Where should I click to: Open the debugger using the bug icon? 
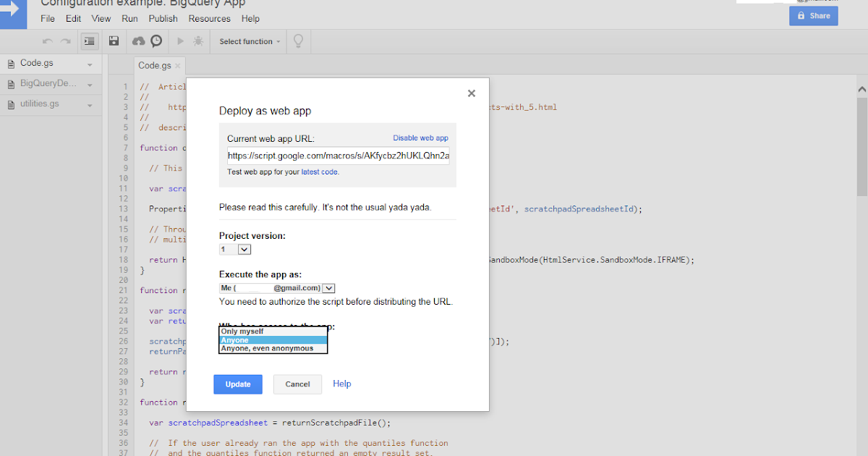click(197, 41)
